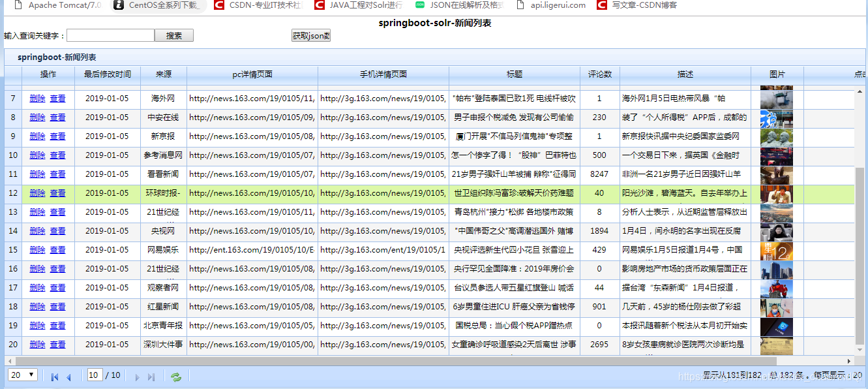
Task: Switch to the JSON在线解析及格式 browser tab
Action: pyautogui.click(x=460, y=5)
